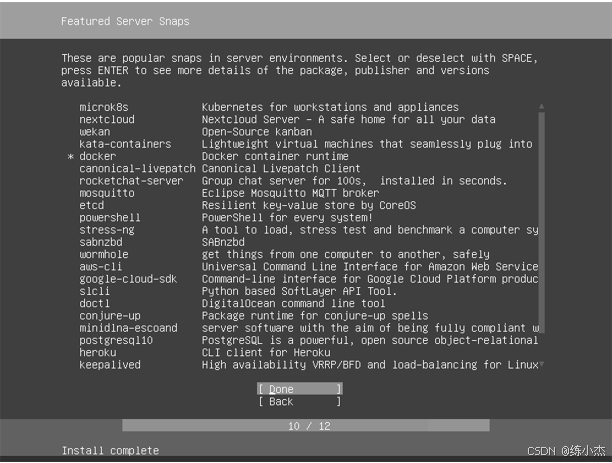Choose the aws-cli snap row

point(303,267)
